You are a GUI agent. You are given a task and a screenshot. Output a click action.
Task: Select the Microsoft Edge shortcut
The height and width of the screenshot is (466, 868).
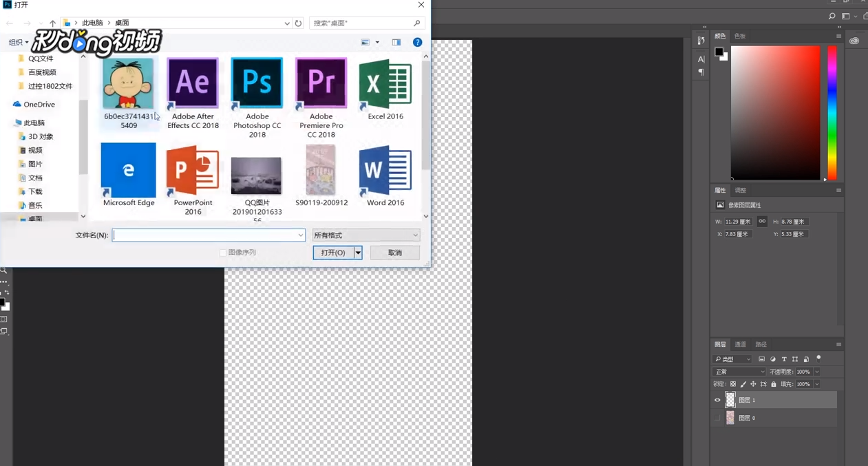click(129, 175)
